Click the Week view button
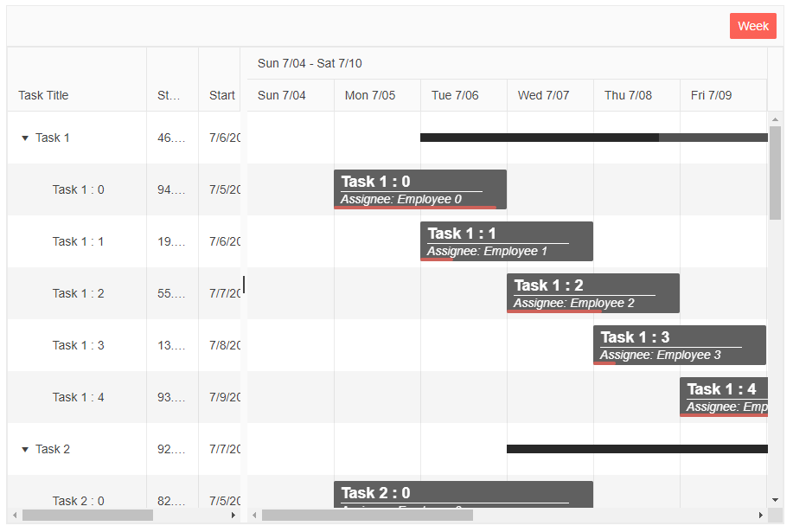The height and width of the screenshot is (532, 793). click(751, 26)
